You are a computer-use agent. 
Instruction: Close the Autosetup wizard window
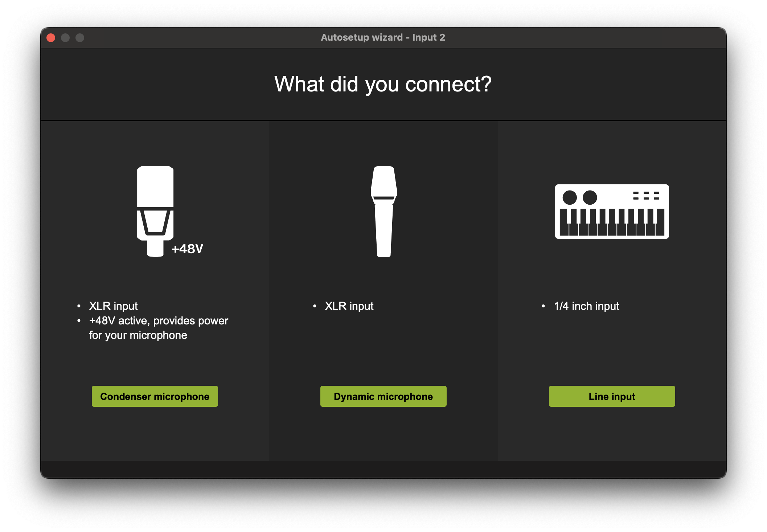(51, 38)
